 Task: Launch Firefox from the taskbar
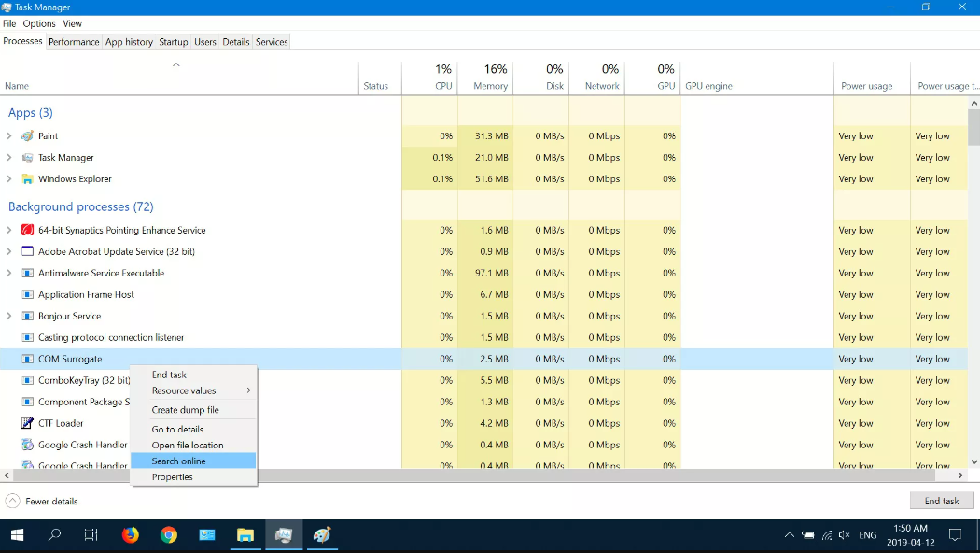(130, 535)
